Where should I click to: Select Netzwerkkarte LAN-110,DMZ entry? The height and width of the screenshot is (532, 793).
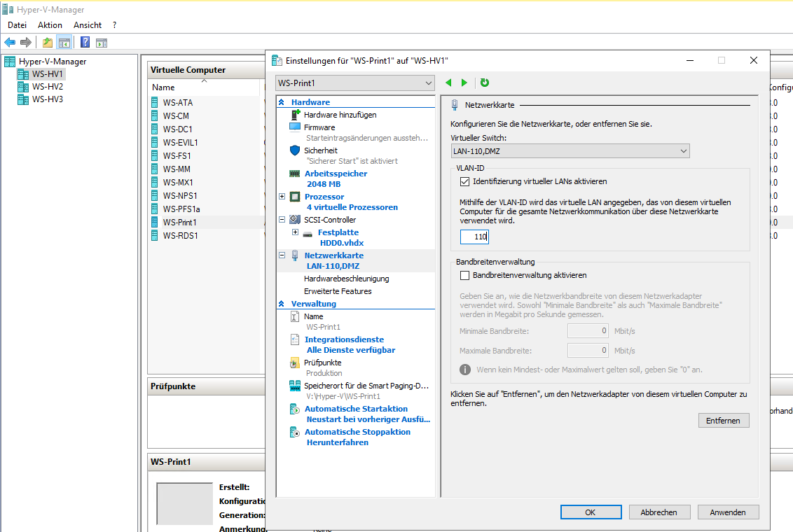333,255
